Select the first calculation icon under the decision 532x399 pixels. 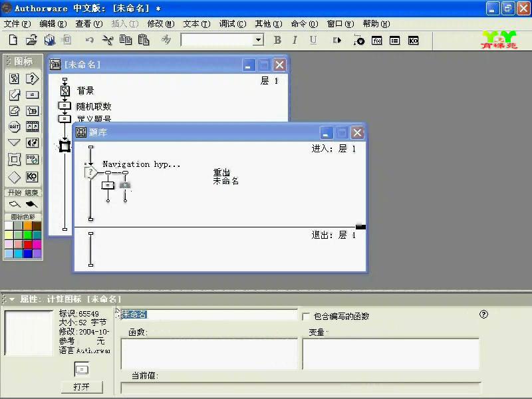[108, 186]
